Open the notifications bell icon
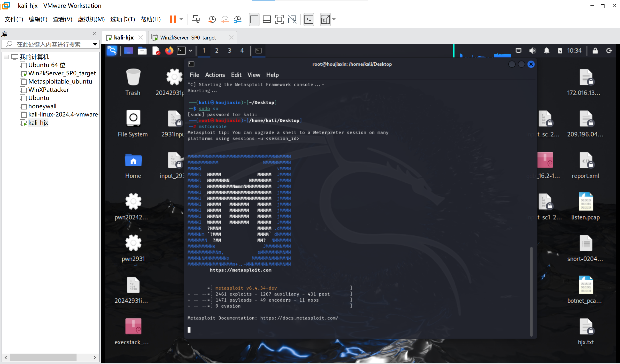 pos(546,51)
